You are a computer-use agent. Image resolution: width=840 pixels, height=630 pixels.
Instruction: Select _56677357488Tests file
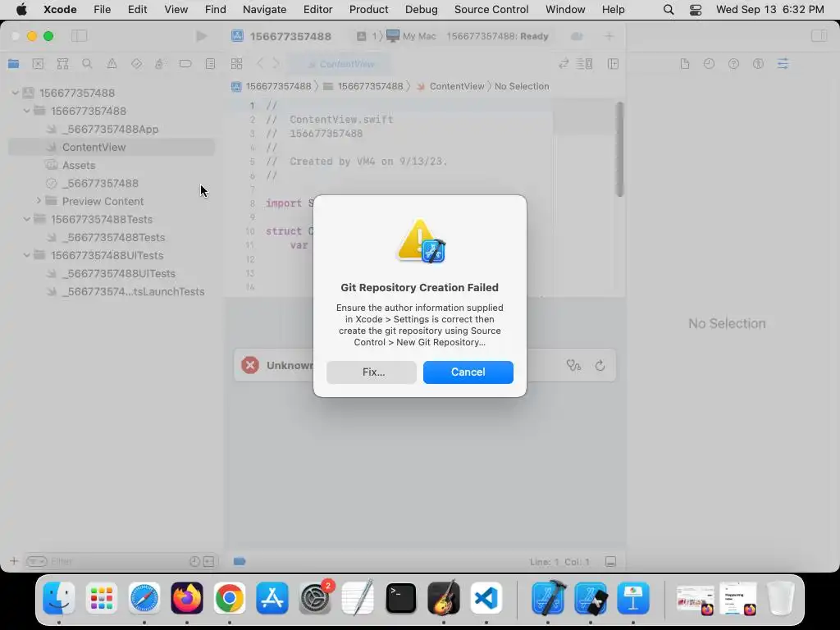[112, 237]
